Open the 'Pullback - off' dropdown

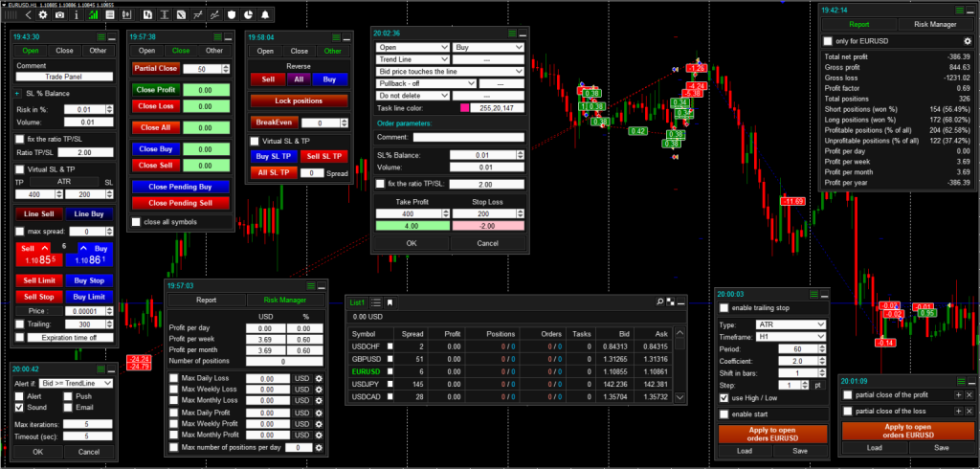point(425,83)
